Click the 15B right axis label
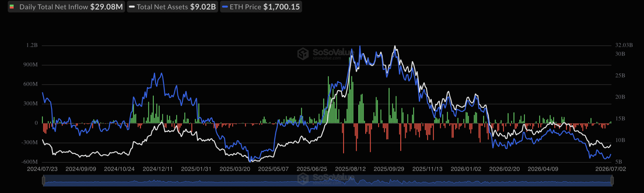The height and width of the screenshot is (193, 644). 620,119
